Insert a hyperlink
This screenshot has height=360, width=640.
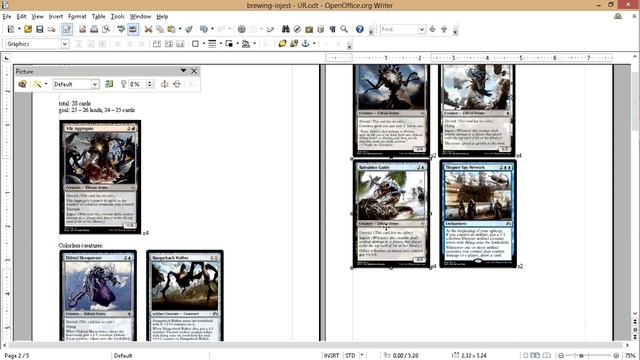(242, 29)
